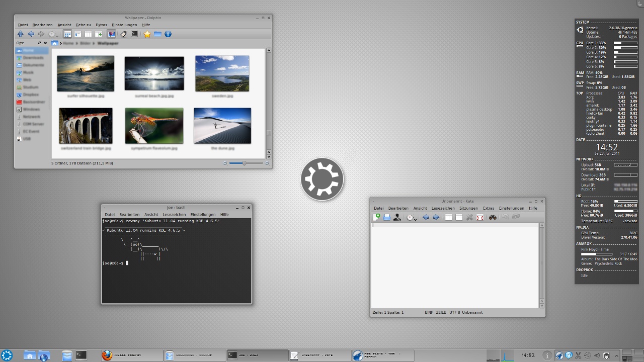Click in Kate's text editing area

point(455,265)
